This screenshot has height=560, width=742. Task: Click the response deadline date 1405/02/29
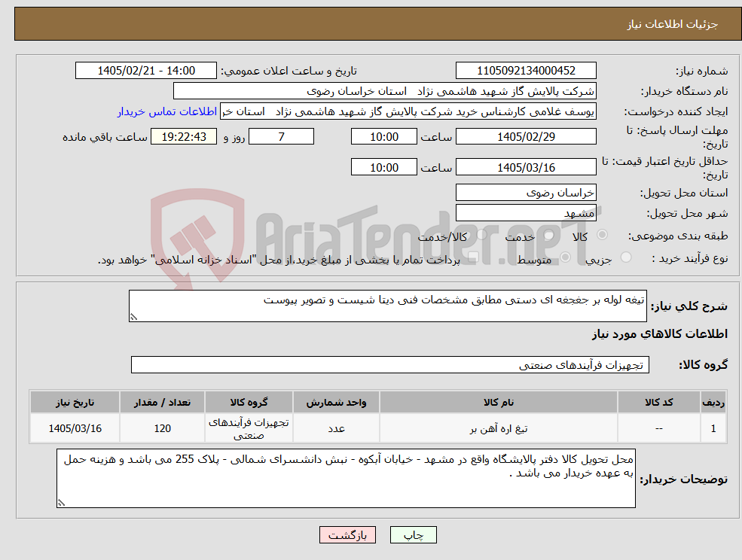(x=526, y=137)
